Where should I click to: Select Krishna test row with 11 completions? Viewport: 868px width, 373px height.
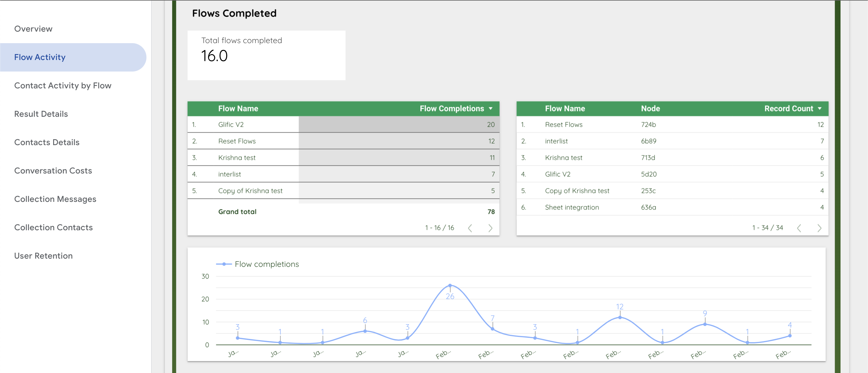[x=343, y=158]
